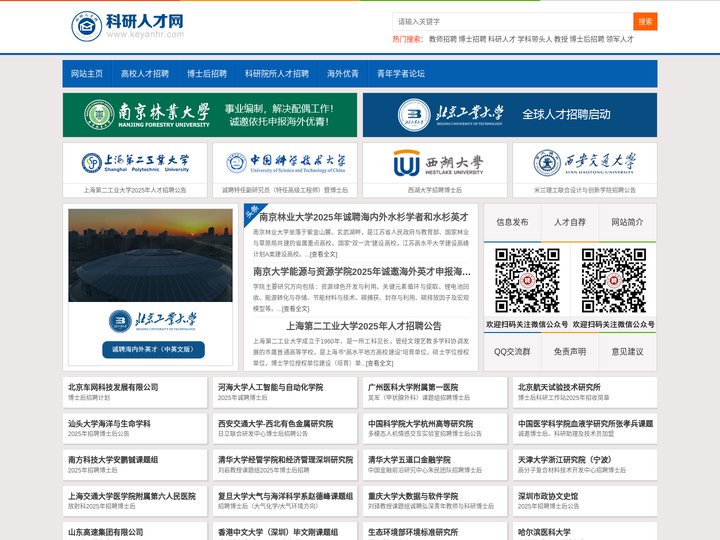Click the right WeChat QR code

pos(613,281)
